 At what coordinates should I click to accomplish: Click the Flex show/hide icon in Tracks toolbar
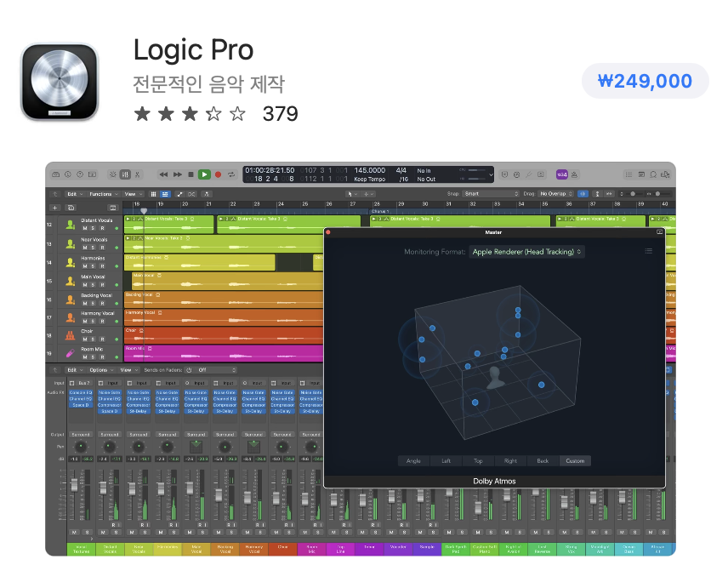point(191,194)
